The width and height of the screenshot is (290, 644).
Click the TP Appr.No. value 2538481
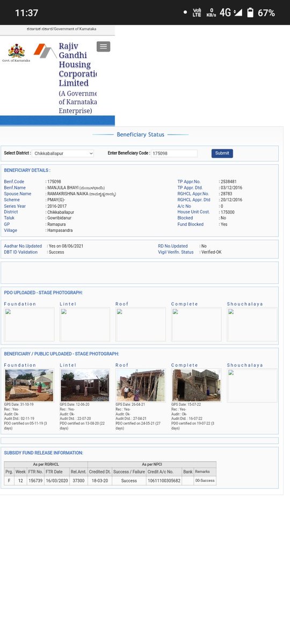[228, 182]
